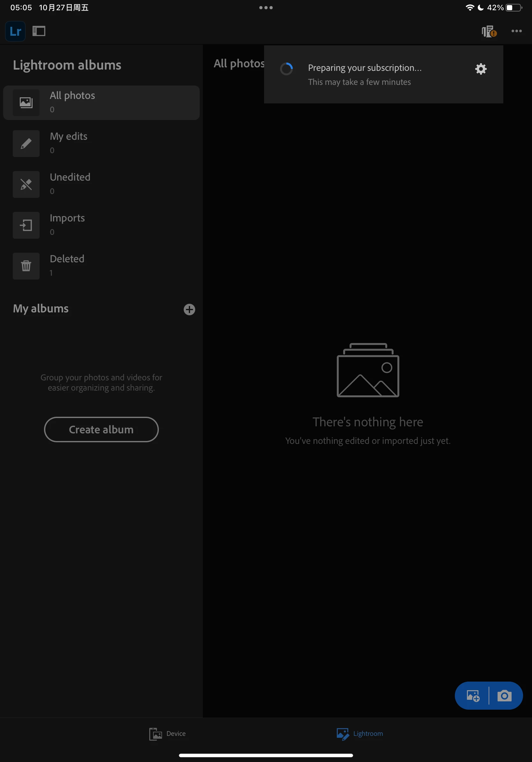This screenshot has width=532, height=762.
Task: Tap the status bar clock 05:05
Action: [21, 8]
